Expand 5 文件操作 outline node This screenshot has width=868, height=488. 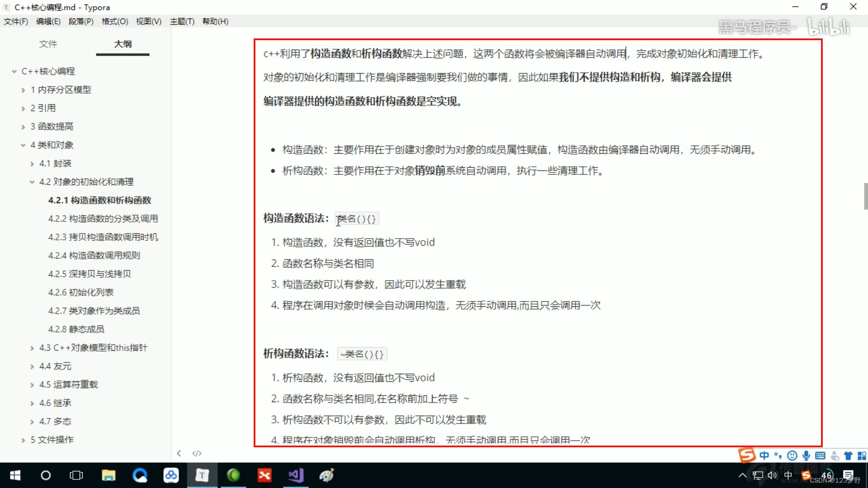click(23, 440)
